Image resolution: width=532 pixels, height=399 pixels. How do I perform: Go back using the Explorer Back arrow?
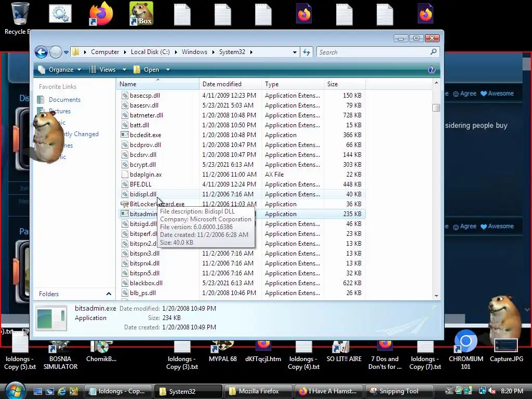click(x=42, y=52)
